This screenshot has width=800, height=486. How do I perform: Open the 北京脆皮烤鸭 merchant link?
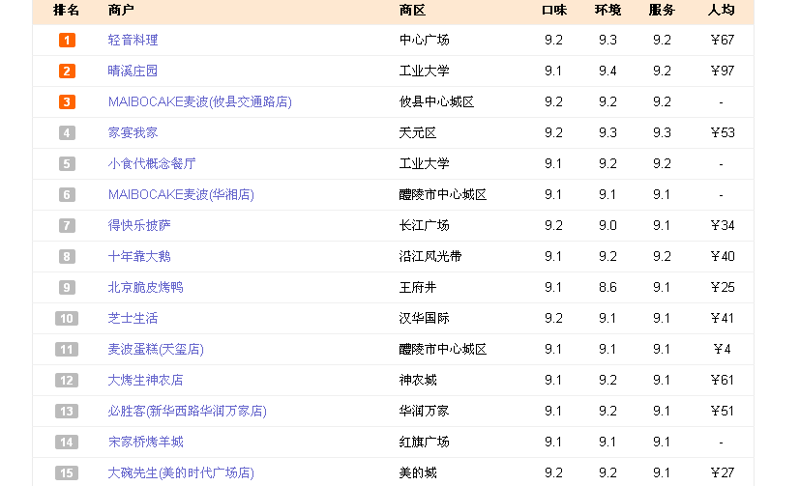(145, 288)
